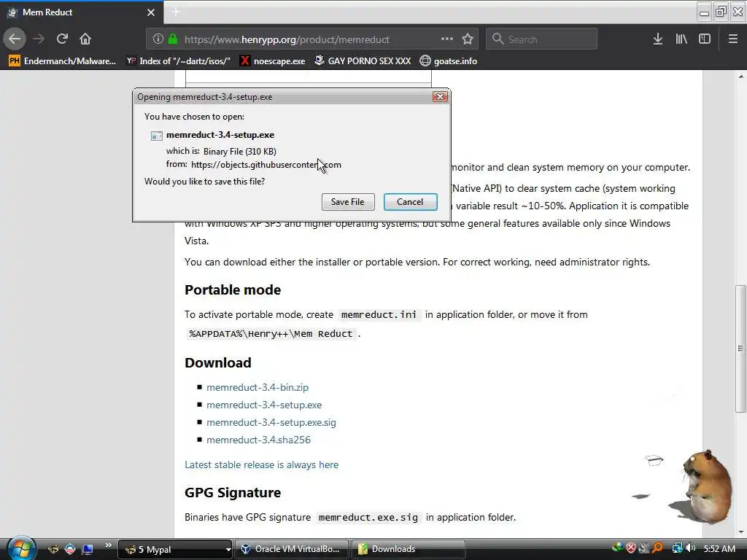Open the goatse.info bookmark
Screen dimensions: 747x560
(449, 61)
